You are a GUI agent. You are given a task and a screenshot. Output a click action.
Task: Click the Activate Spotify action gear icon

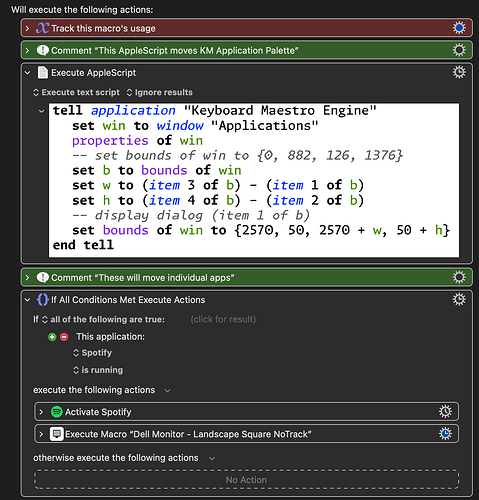pos(445,412)
